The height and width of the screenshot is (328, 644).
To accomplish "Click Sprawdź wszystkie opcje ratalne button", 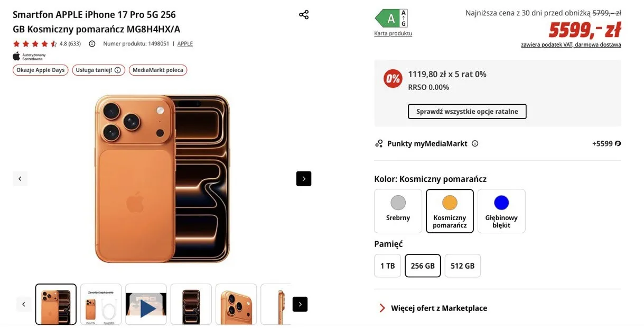I will point(467,112).
